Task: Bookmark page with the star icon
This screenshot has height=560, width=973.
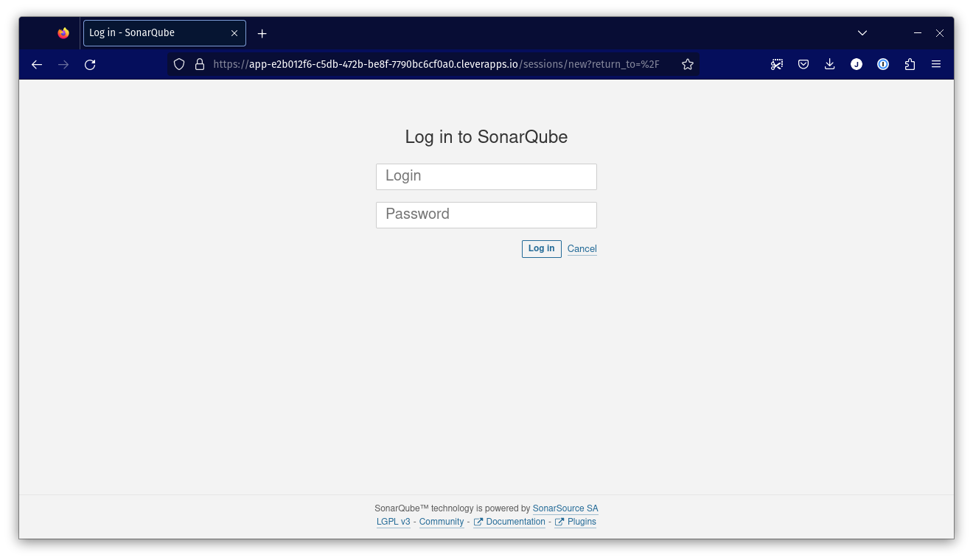Action: 688,65
